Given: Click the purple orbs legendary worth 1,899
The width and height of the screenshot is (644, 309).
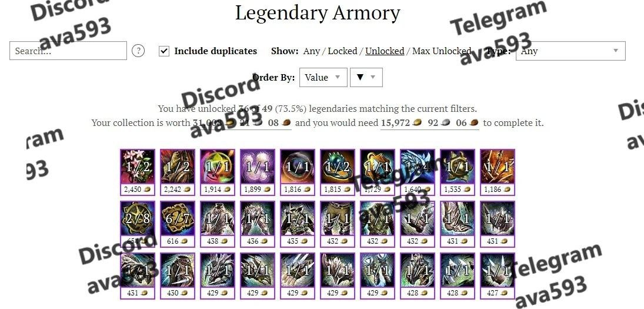Looking at the screenshot, I should coord(258,172).
